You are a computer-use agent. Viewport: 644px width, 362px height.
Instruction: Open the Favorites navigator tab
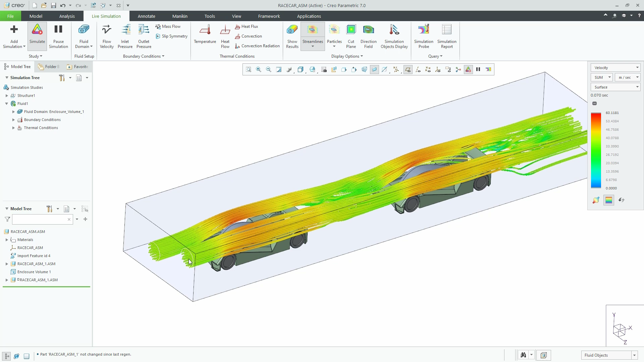(x=78, y=67)
